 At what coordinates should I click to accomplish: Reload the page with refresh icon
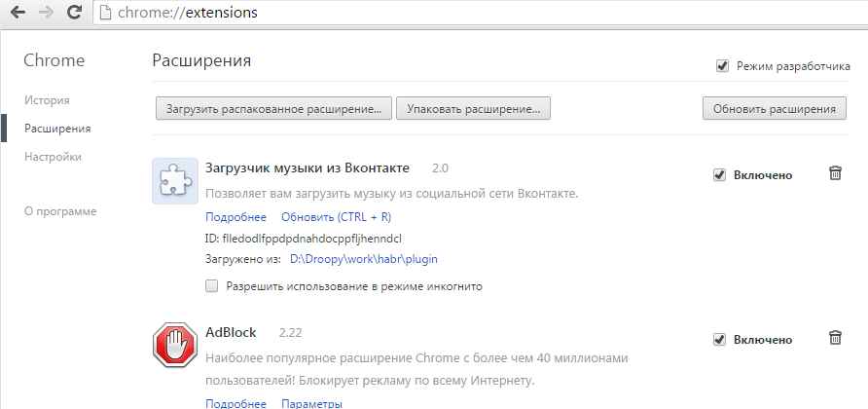pyautogui.click(x=73, y=12)
